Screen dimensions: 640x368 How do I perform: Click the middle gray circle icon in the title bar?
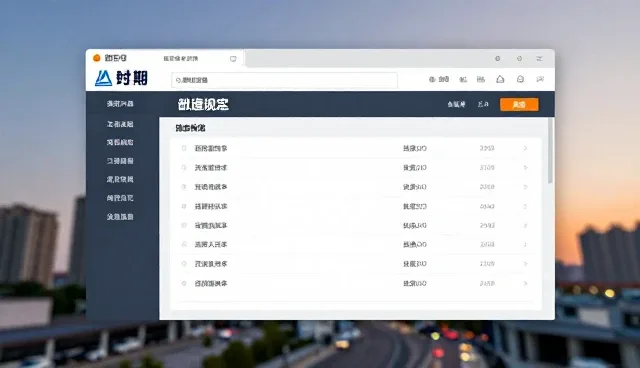[x=519, y=59]
